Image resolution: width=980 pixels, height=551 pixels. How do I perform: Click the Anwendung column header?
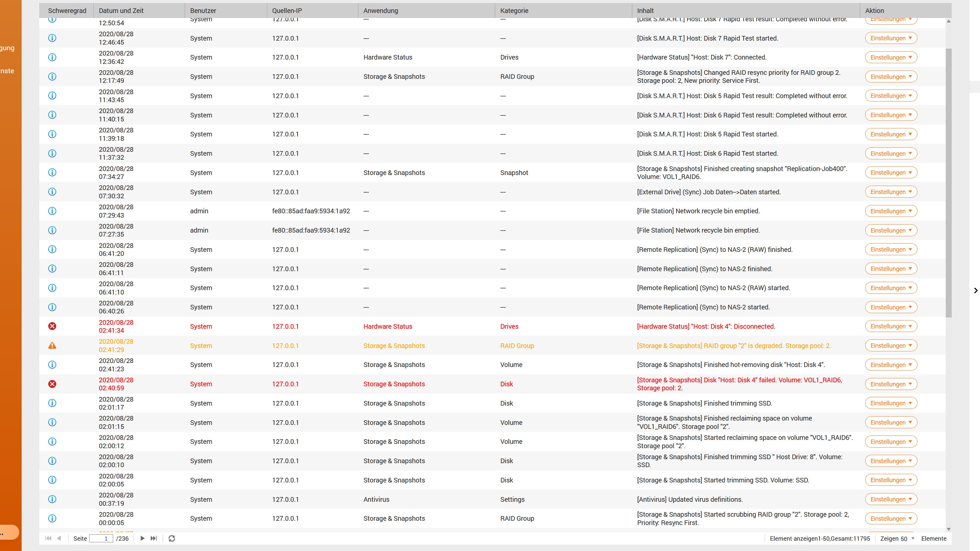[380, 11]
